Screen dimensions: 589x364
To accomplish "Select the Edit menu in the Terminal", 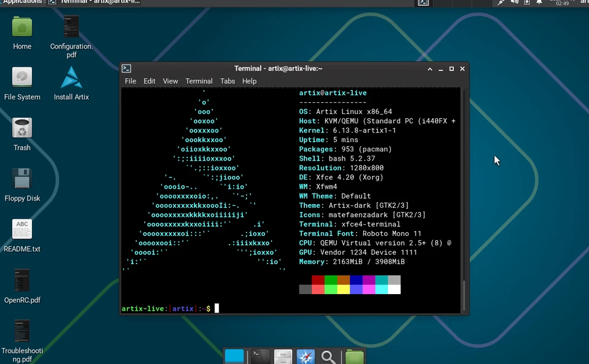I will click(x=149, y=81).
